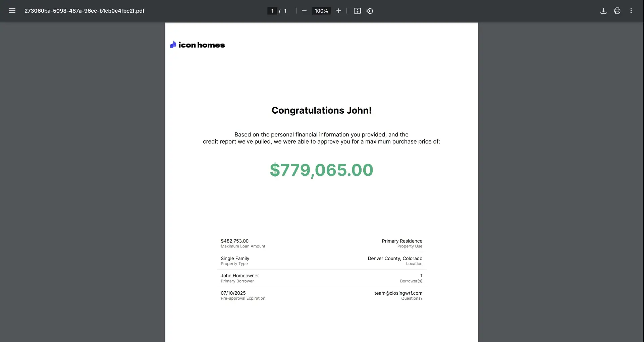Open the document outline menu
This screenshot has width=644, height=342.
tap(12, 11)
